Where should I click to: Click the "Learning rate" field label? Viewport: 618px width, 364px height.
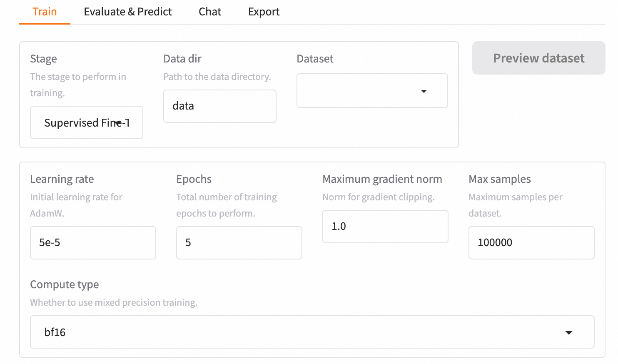pyautogui.click(x=62, y=179)
